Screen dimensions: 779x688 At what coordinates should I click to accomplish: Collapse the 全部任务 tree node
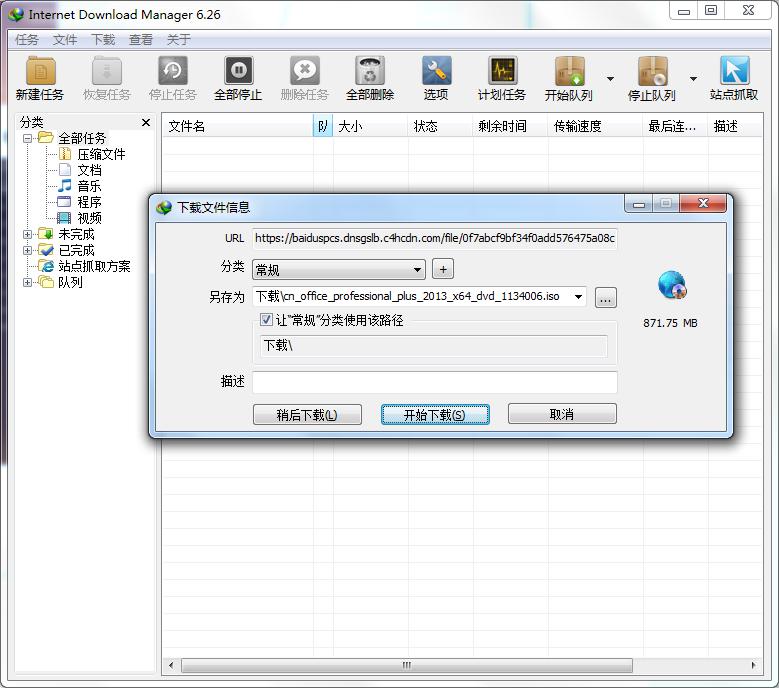[27, 138]
